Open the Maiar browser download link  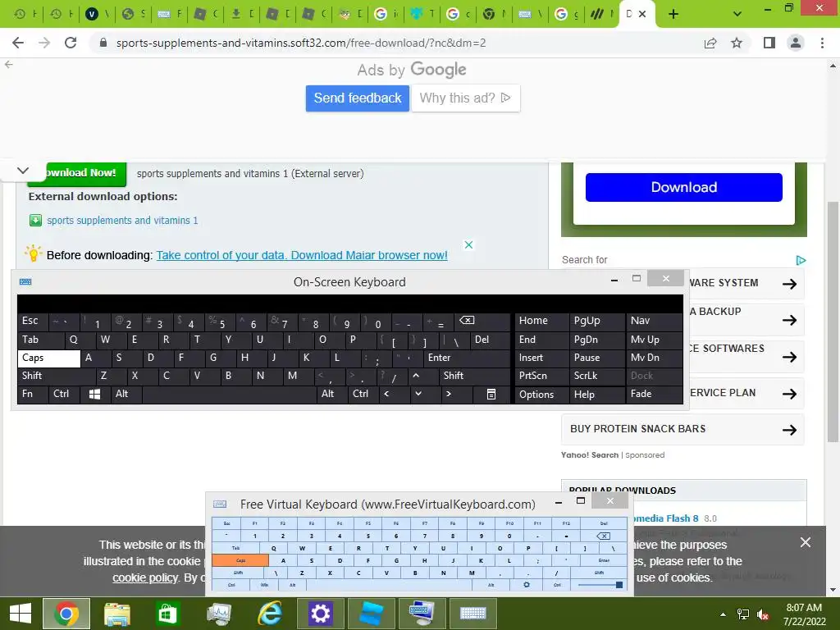point(302,256)
